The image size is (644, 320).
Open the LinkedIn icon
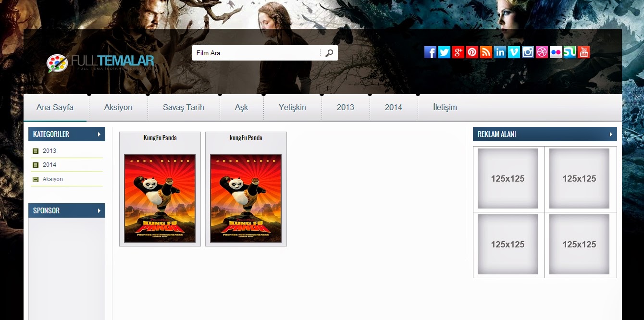500,52
